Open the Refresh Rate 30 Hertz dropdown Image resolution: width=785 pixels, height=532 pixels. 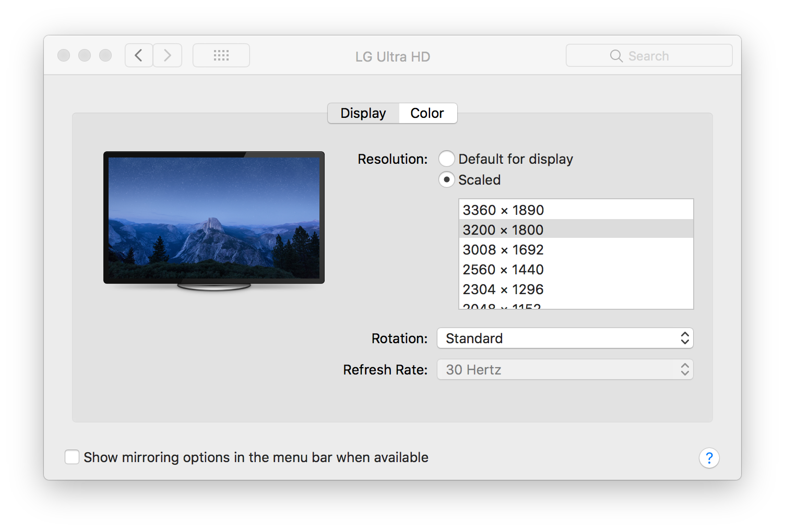(565, 369)
